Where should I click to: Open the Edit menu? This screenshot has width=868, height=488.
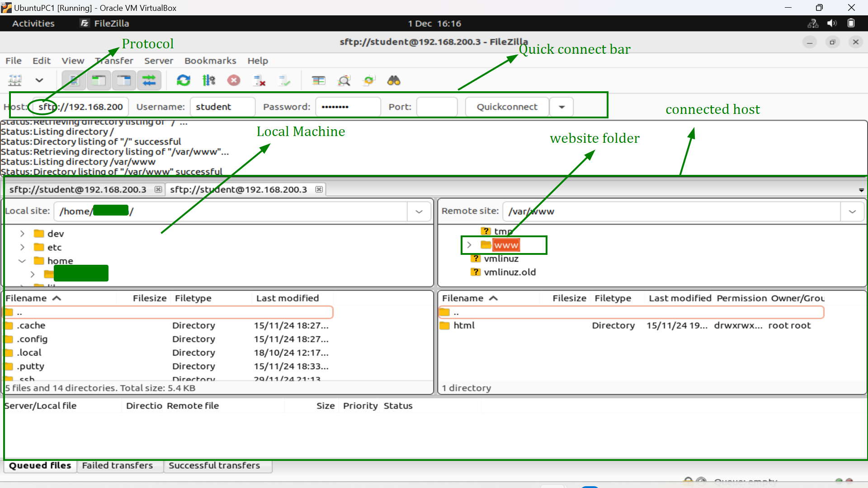click(42, 61)
